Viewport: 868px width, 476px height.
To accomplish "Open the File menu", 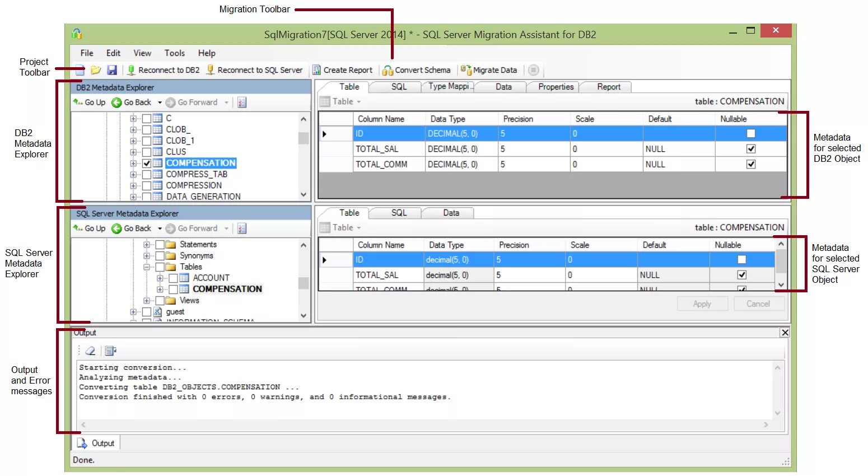I will (87, 53).
